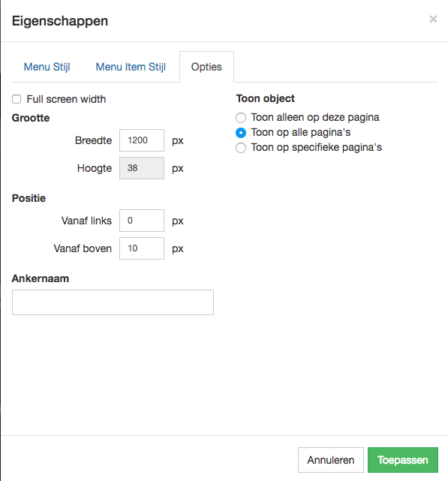Click the green Toepassen button
The image size is (448, 481).
403,460
